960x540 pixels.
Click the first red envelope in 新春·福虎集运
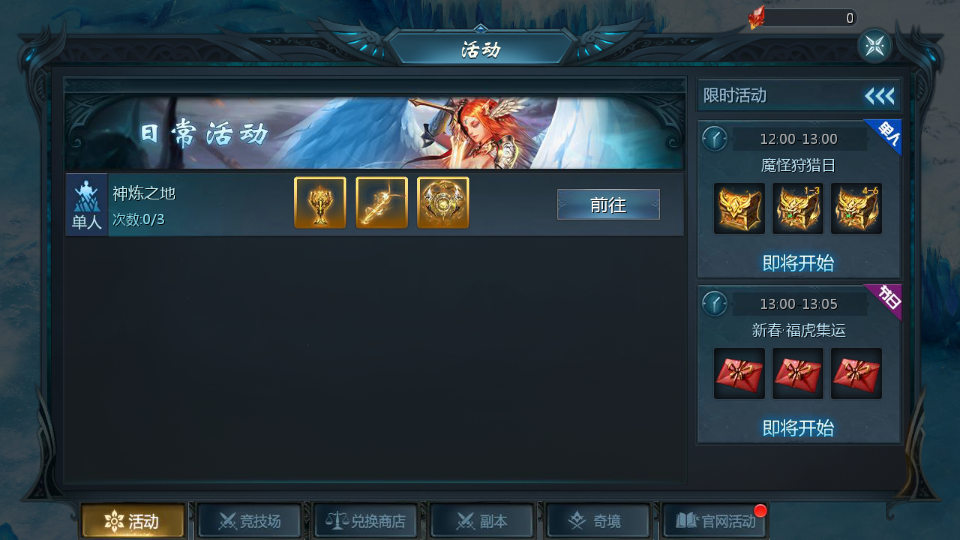click(x=739, y=373)
